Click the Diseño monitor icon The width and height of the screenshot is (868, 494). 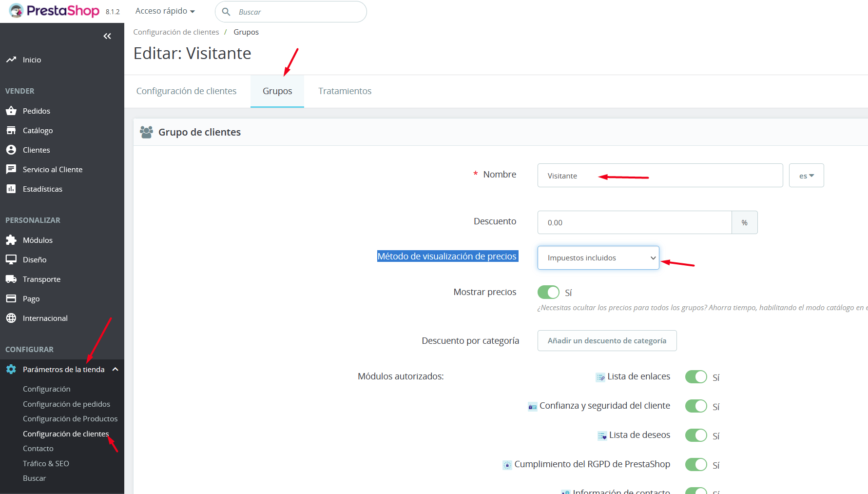coord(11,259)
